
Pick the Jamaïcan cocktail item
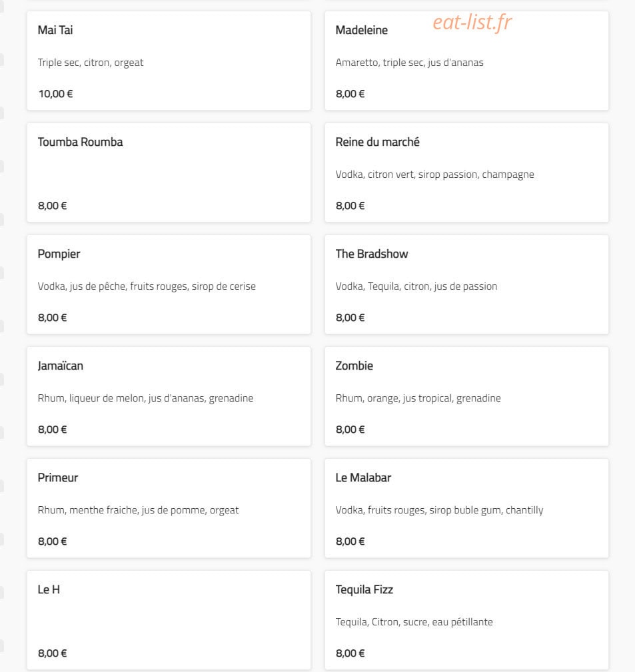point(169,396)
